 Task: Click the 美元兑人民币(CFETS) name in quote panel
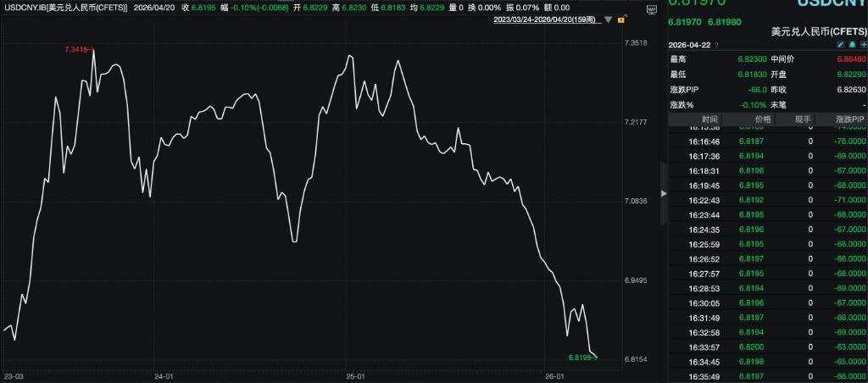pyautogui.click(x=820, y=32)
